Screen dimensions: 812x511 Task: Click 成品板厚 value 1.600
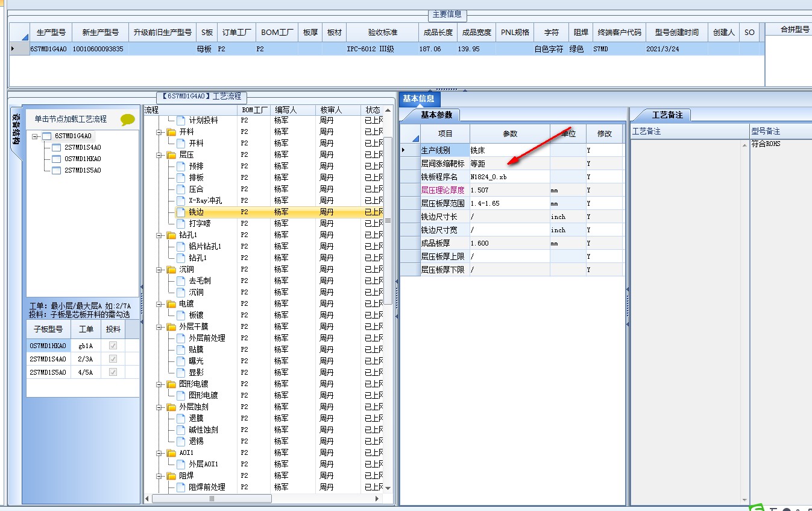click(x=509, y=243)
